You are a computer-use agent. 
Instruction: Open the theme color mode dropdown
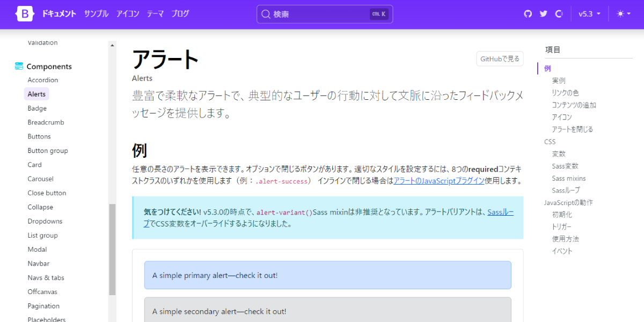(x=624, y=14)
